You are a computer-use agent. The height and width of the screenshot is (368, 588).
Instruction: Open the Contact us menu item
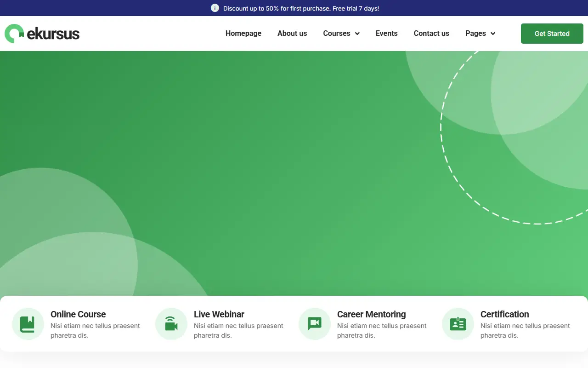(x=431, y=34)
